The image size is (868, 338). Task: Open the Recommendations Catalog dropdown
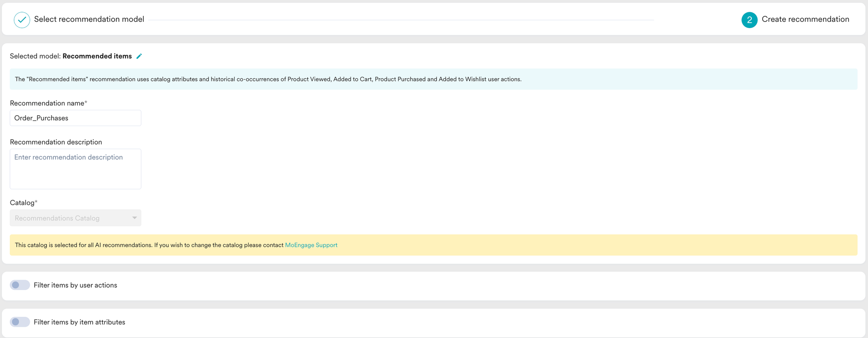click(x=75, y=218)
